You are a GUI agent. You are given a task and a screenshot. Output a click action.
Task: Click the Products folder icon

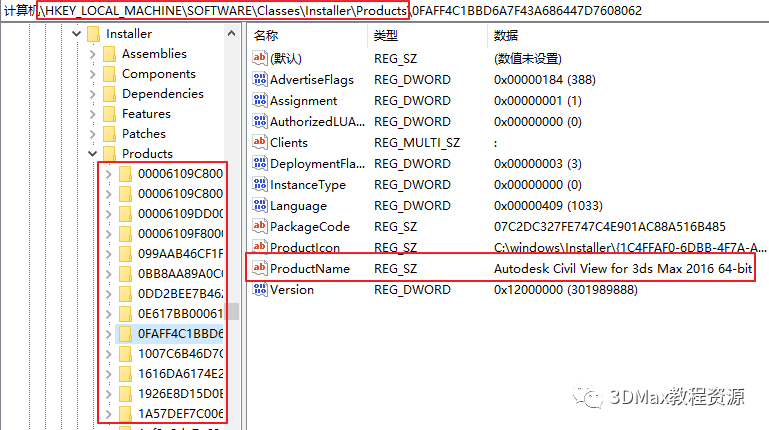pos(109,153)
